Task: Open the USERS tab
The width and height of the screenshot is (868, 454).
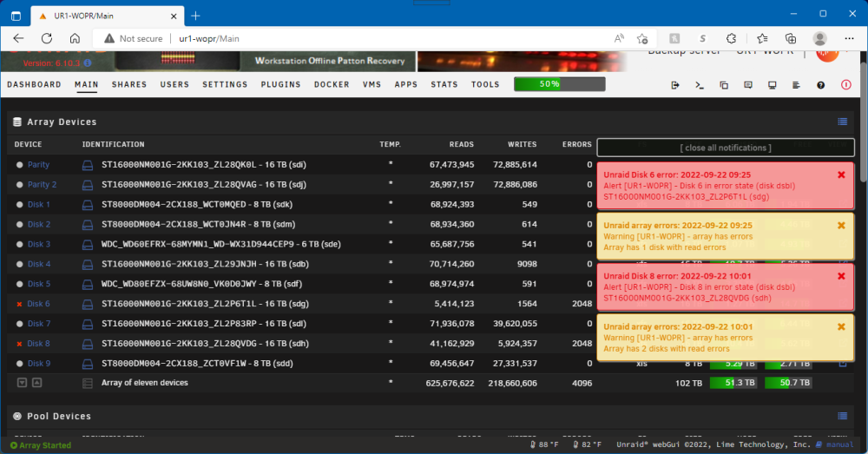Action: point(174,85)
